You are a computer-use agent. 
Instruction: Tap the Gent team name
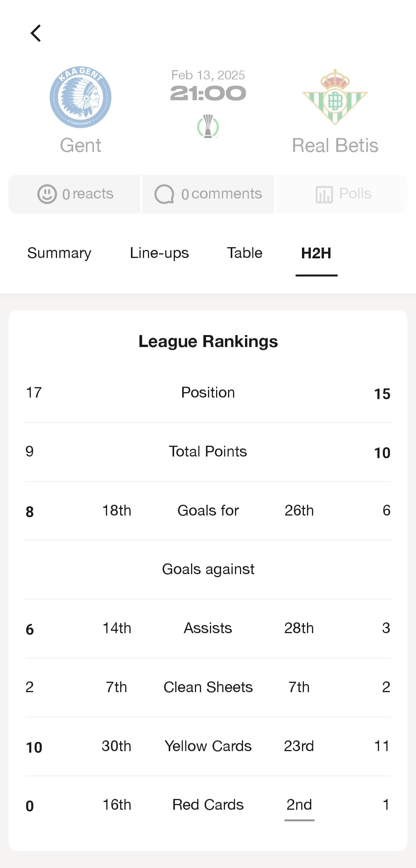click(81, 145)
